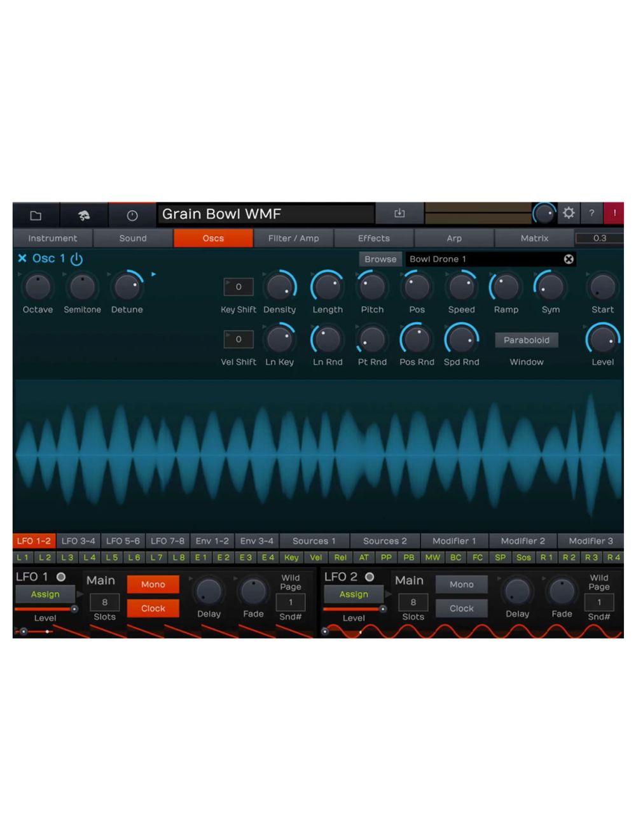Switch to the Filter / Amp tab

click(x=293, y=238)
